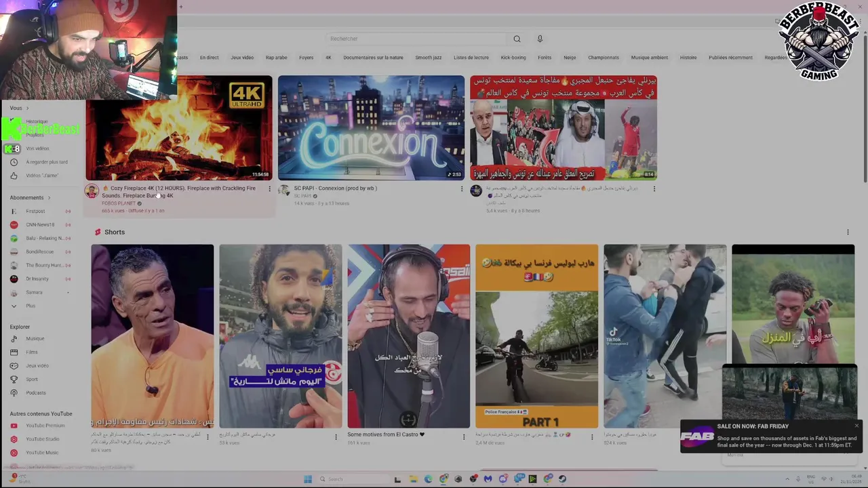
Task: Open the Shorts section three-dot menu
Action: (x=848, y=232)
